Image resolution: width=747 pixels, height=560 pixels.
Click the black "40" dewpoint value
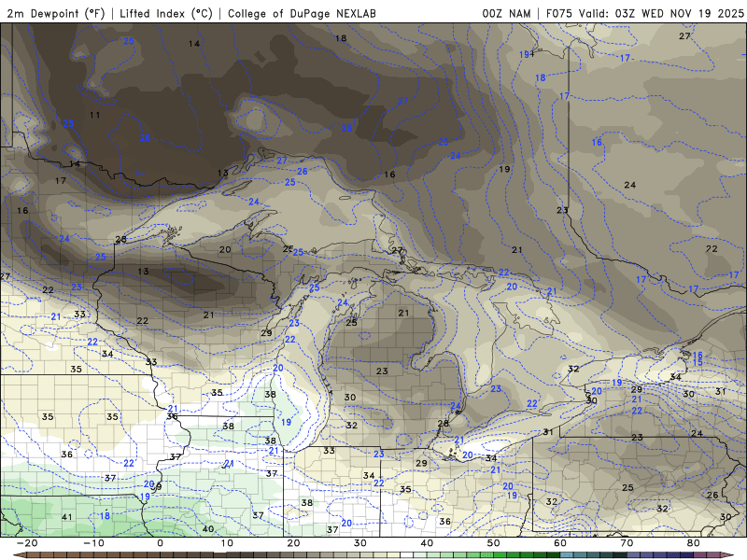[x=207, y=529]
